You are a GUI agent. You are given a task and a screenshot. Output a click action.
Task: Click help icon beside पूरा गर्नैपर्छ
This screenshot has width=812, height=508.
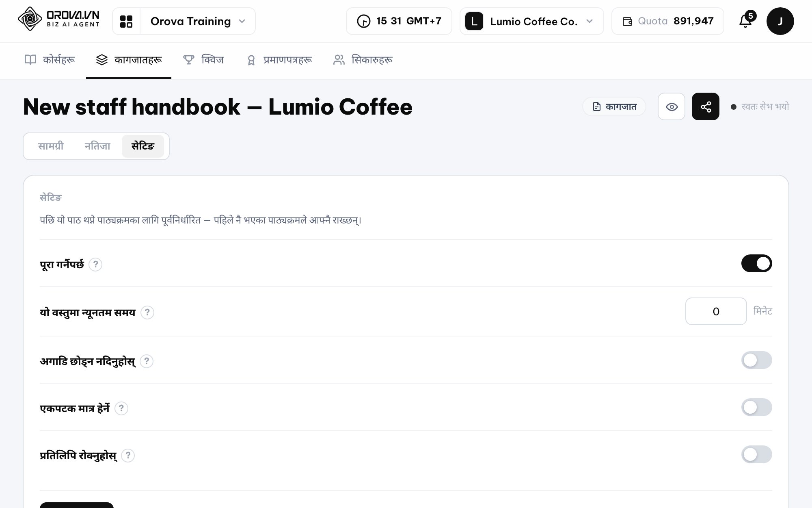pyautogui.click(x=95, y=265)
